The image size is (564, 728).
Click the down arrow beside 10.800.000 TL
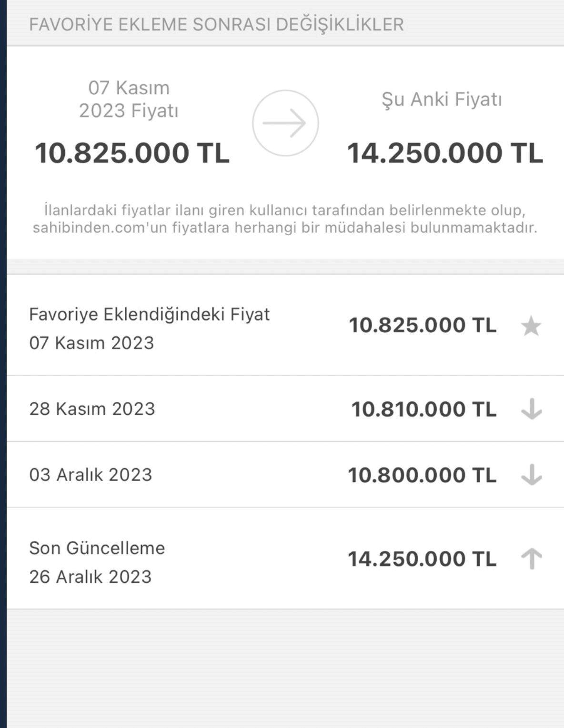coord(531,475)
